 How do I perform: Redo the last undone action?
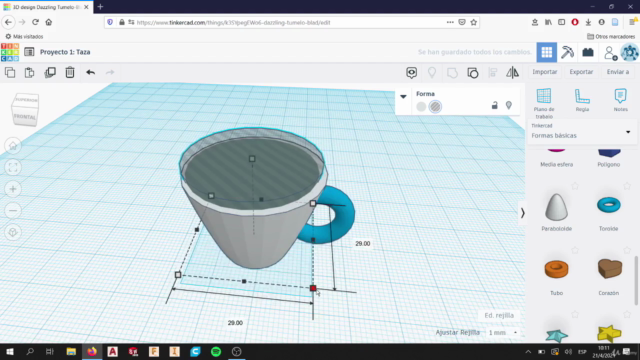[110, 72]
